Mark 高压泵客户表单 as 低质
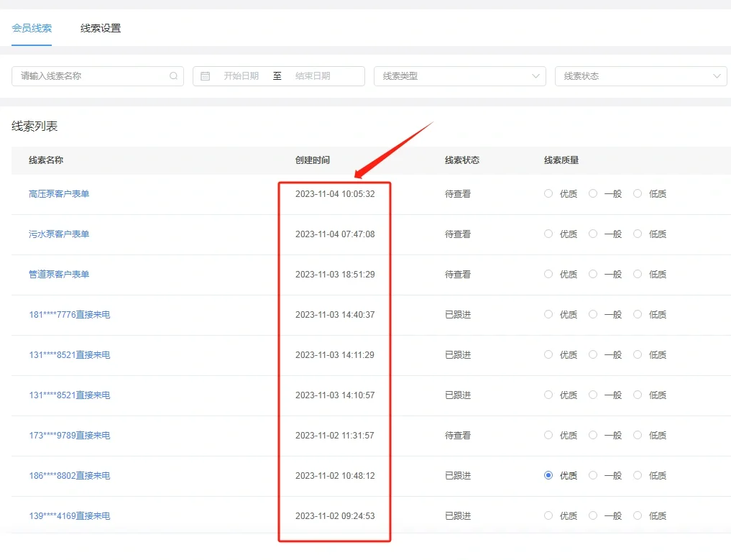The height and width of the screenshot is (560, 731). click(x=638, y=193)
